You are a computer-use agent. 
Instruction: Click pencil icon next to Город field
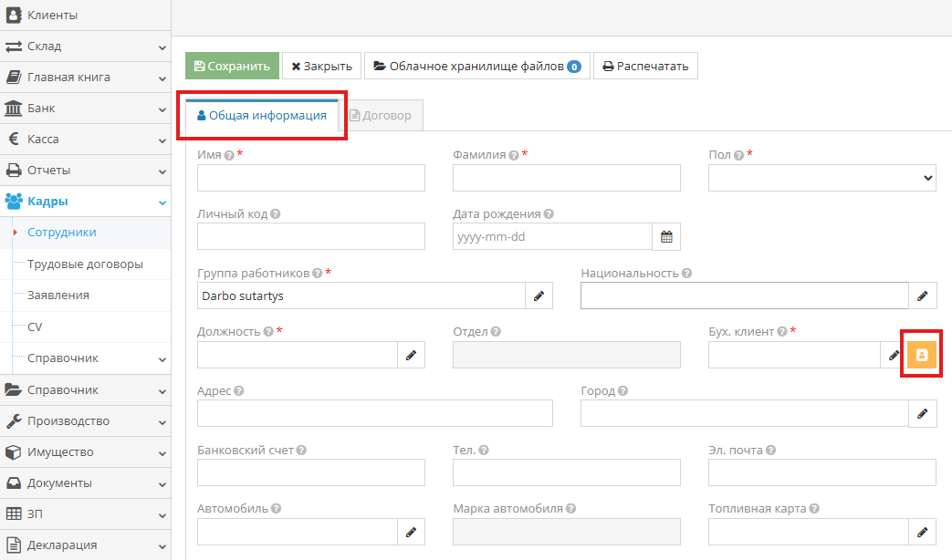tap(922, 413)
